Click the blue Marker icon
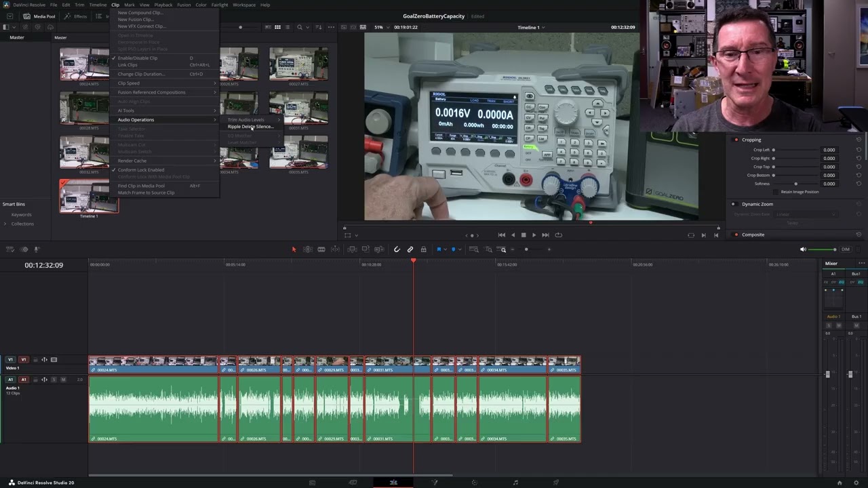Image resolution: width=868 pixels, height=488 pixels. tap(454, 249)
